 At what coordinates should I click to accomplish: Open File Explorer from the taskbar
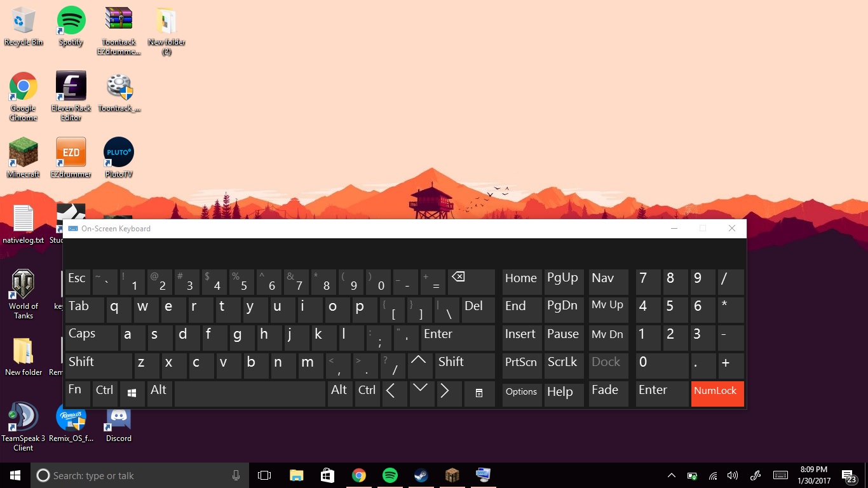(x=296, y=475)
